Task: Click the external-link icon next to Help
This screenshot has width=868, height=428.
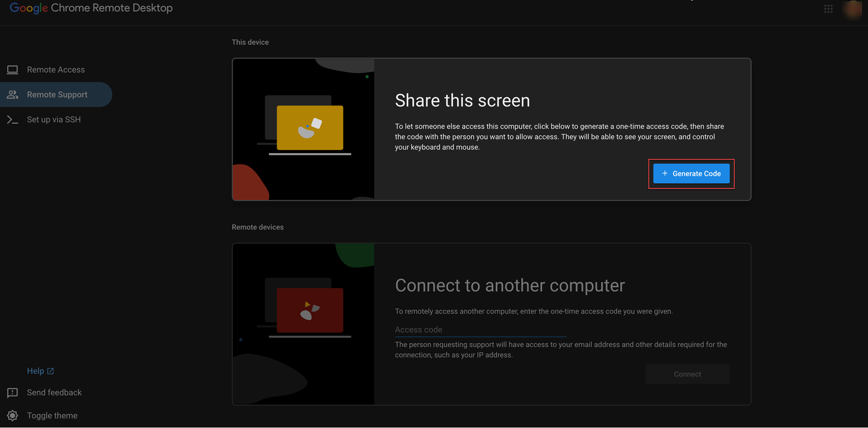Action: tap(50, 371)
